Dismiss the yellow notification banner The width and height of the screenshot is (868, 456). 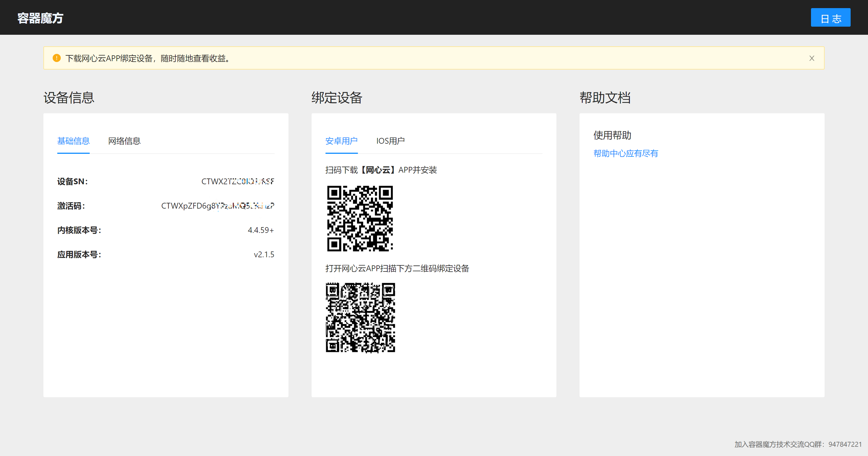(811, 58)
